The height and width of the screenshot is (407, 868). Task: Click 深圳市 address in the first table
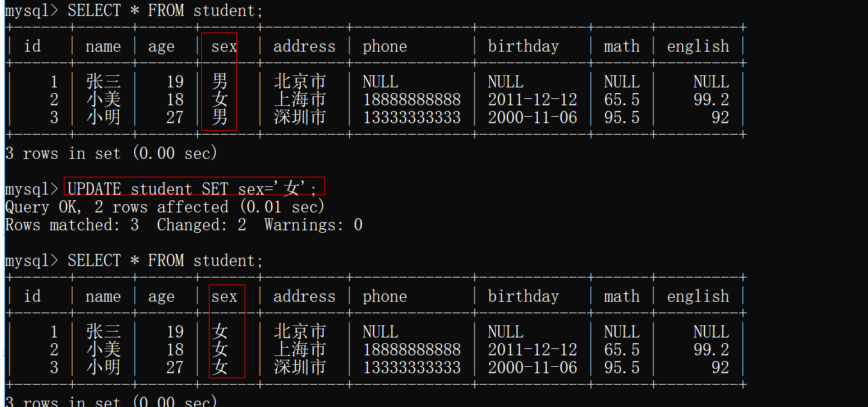click(300, 117)
